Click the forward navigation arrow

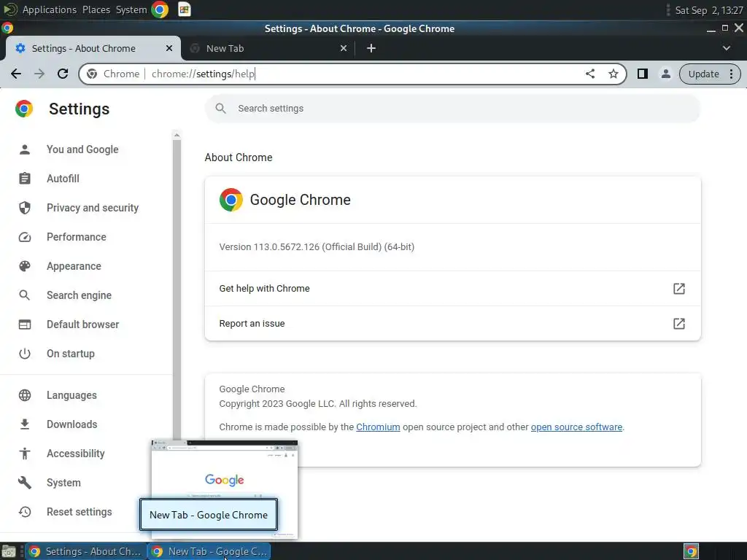[39, 74]
